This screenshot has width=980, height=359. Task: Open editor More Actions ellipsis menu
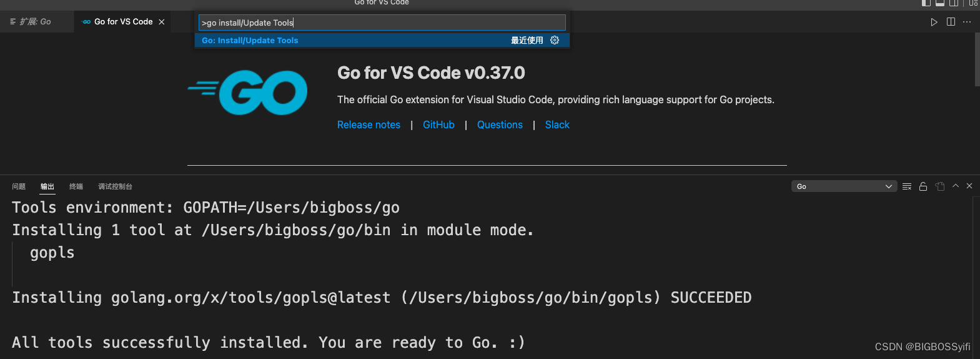click(967, 22)
